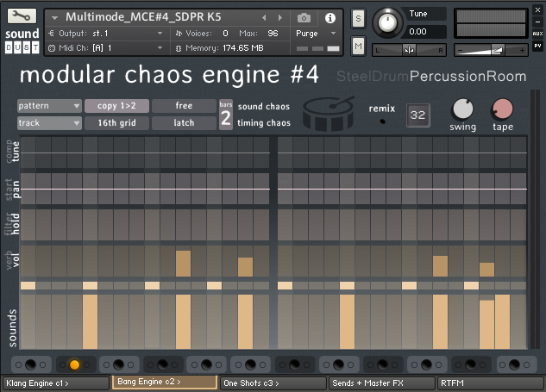Click the Max voices 96 value
Screen dimensions: 546x392
pos(273,34)
